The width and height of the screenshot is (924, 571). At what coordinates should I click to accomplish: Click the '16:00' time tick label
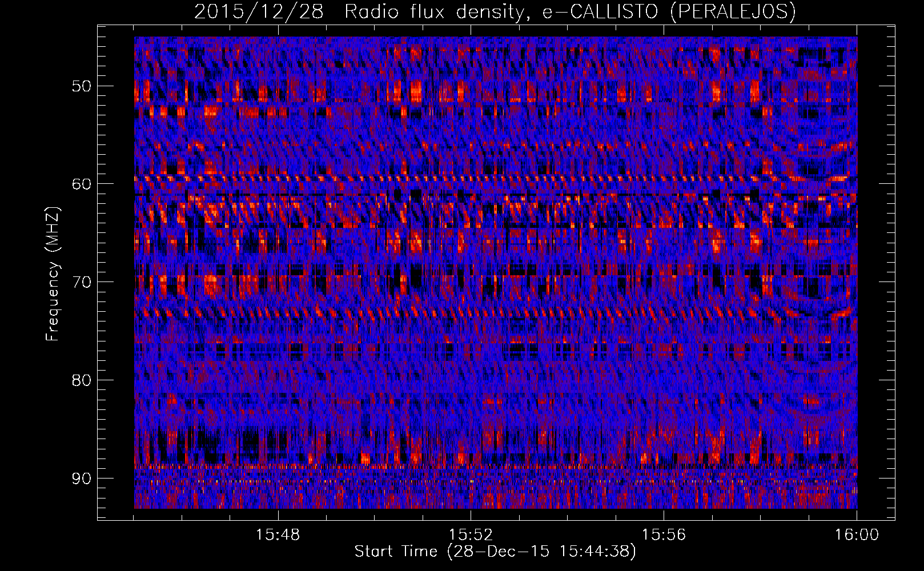857,535
